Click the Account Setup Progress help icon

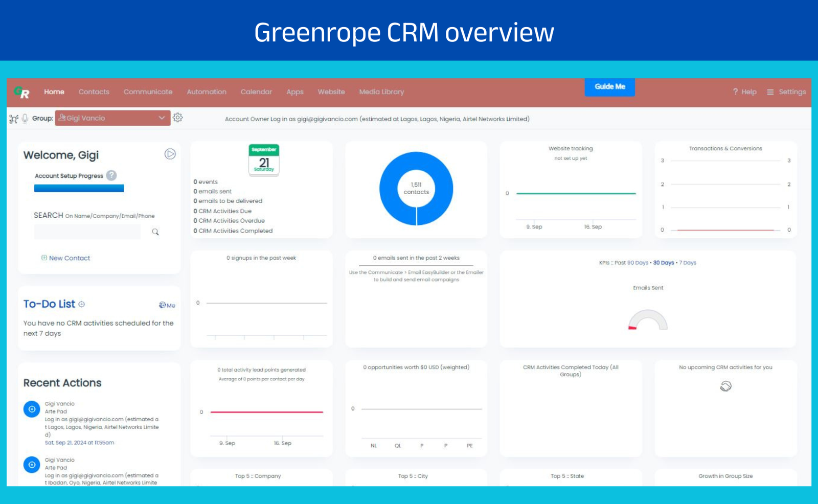(x=111, y=175)
